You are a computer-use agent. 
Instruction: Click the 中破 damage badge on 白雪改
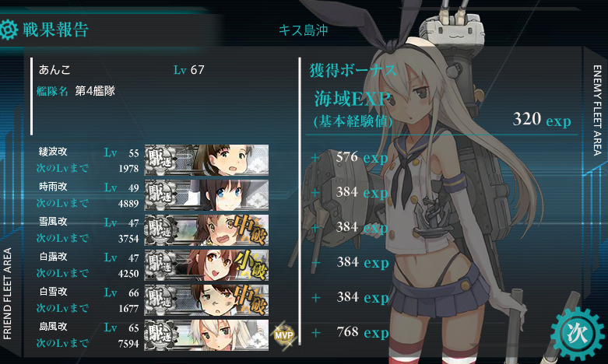click(x=251, y=299)
